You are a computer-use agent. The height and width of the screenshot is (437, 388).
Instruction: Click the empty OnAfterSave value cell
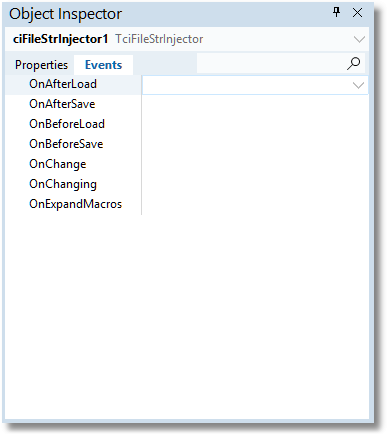(x=255, y=104)
